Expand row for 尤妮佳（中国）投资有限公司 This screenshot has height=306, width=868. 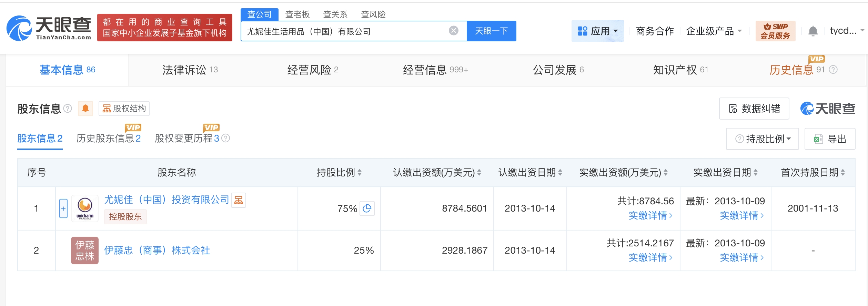[63, 208]
